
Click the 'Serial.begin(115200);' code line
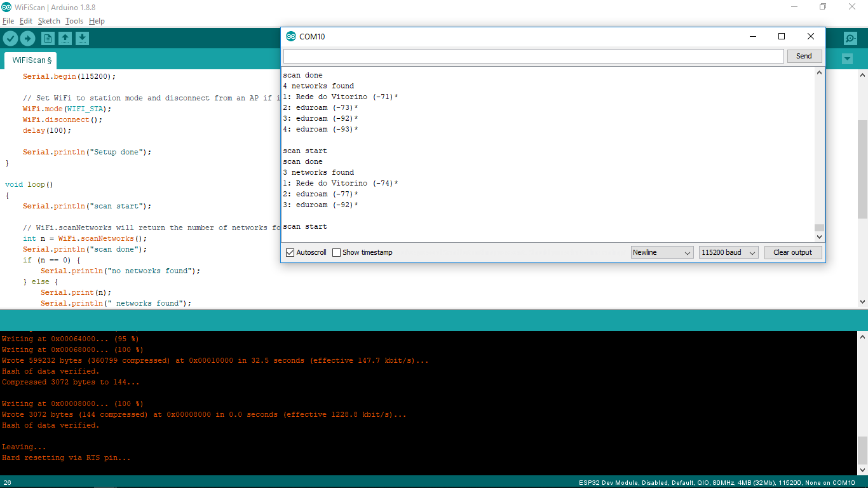(70, 76)
